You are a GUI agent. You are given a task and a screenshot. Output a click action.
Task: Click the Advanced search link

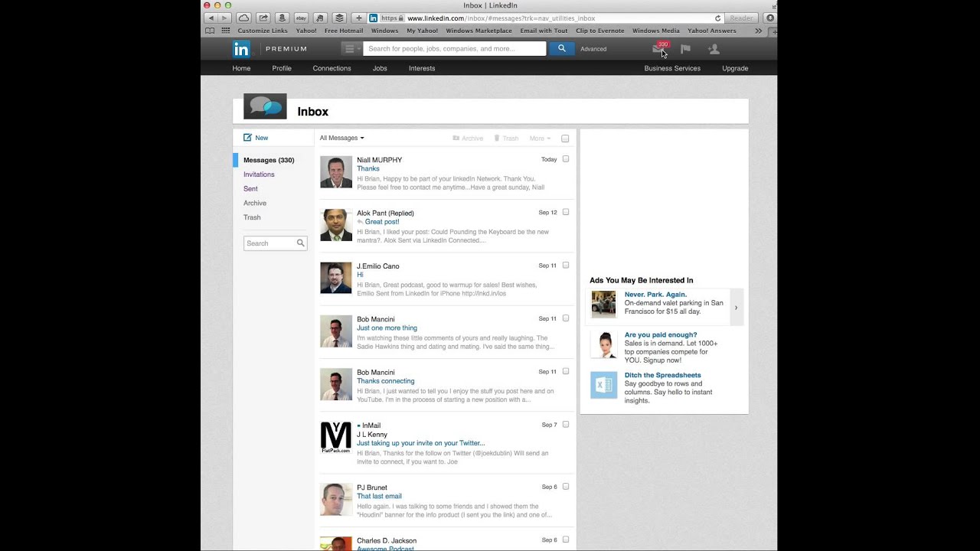[593, 49]
